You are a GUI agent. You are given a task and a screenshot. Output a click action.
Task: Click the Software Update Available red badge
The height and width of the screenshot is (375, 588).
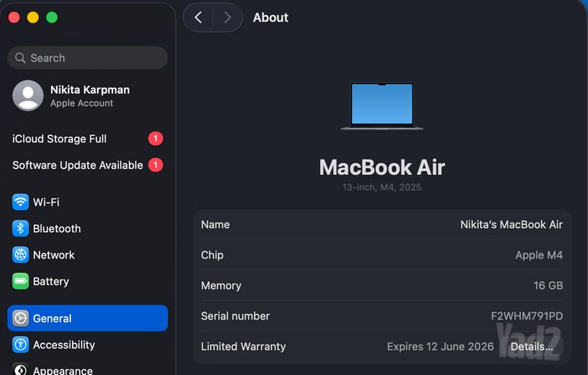(155, 165)
